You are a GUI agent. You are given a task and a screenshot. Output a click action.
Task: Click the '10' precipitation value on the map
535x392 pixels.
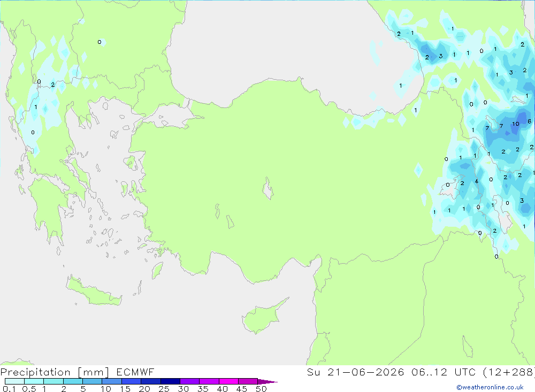[x=515, y=124]
